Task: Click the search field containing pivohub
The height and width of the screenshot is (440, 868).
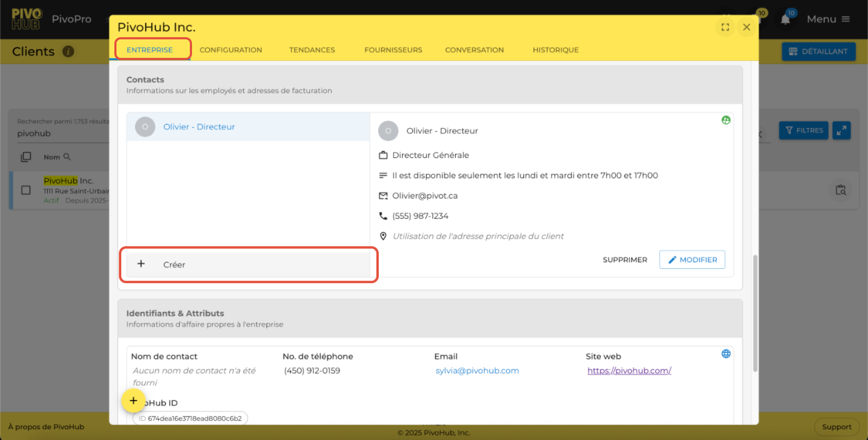Action: click(63, 133)
